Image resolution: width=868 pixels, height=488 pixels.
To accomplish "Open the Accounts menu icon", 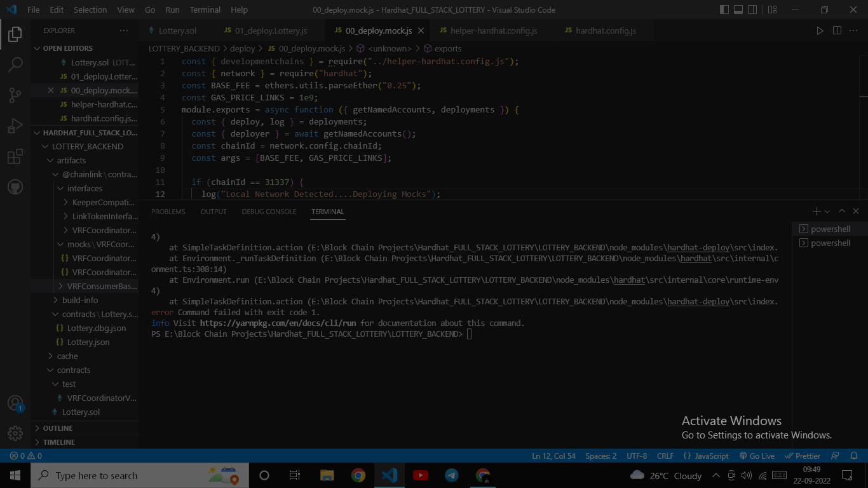I will (15, 403).
